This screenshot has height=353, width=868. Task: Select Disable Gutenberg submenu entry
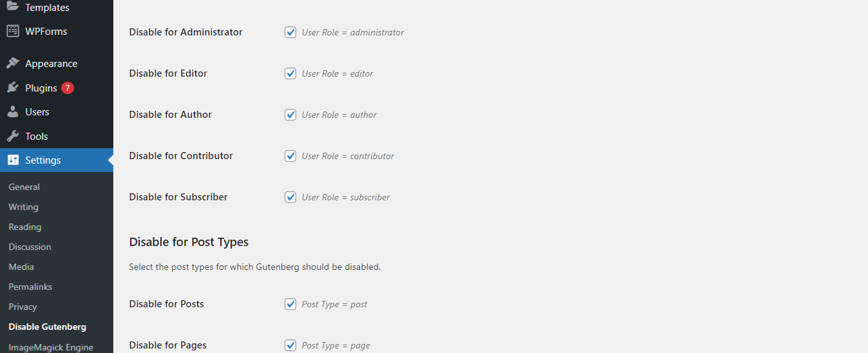(x=47, y=327)
